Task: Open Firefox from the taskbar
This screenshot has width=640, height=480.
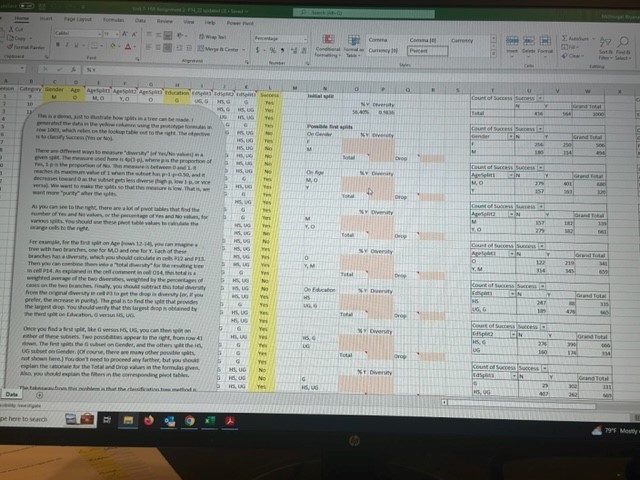Action: point(149,420)
